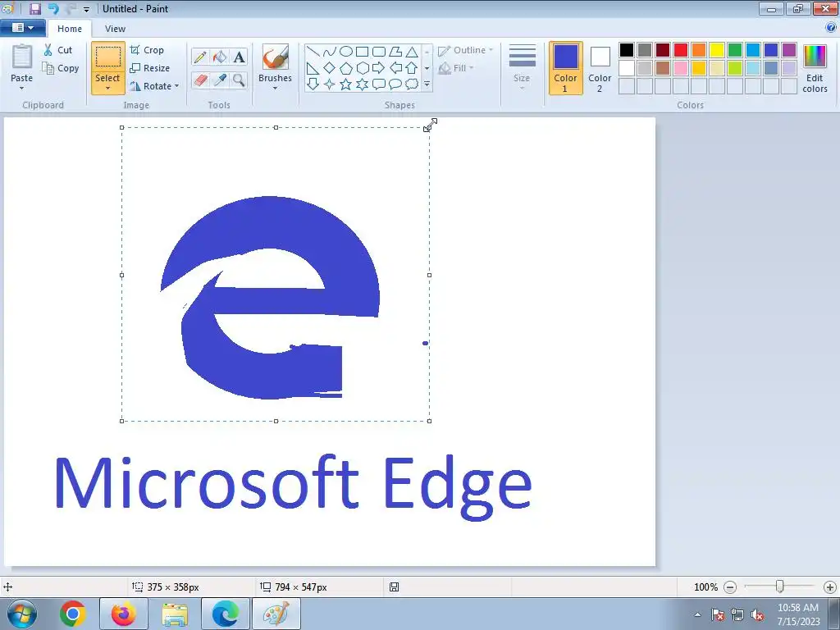Open Firefox from taskbar
The height and width of the screenshot is (630, 840).
(x=124, y=614)
